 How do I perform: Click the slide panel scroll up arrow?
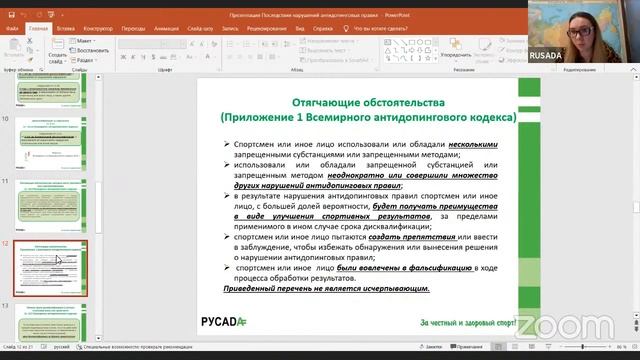[98, 77]
